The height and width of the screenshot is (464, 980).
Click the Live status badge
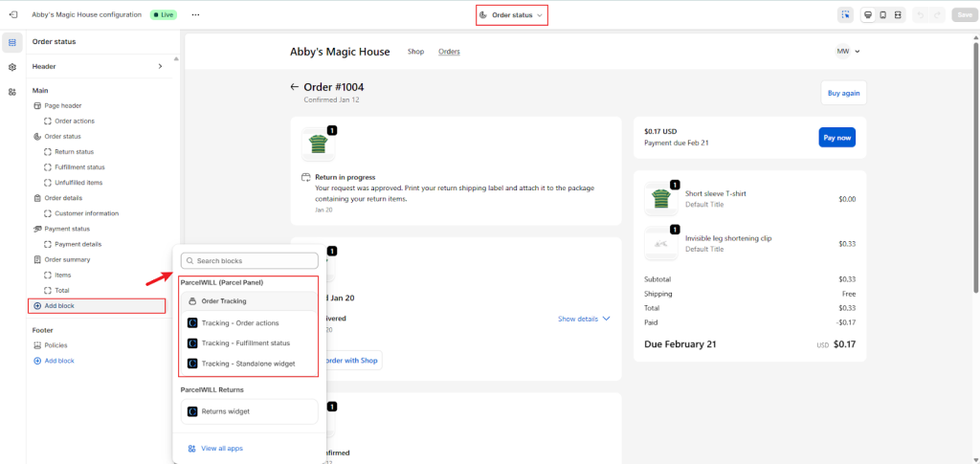pos(163,14)
